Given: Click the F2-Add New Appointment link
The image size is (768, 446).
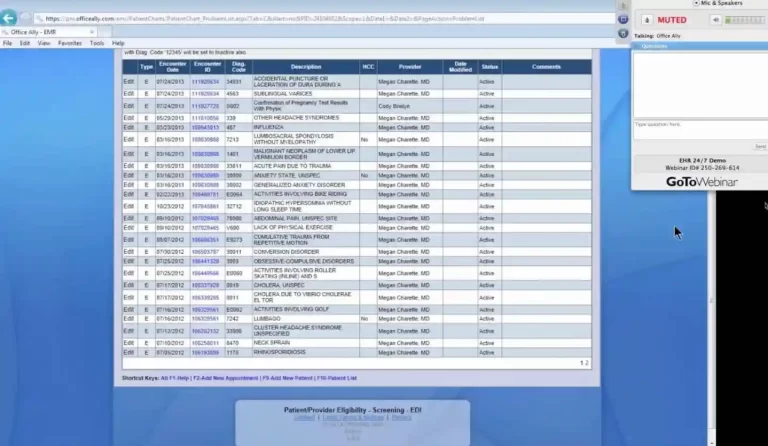Looking at the screenshot, I should tap(225, 378).
